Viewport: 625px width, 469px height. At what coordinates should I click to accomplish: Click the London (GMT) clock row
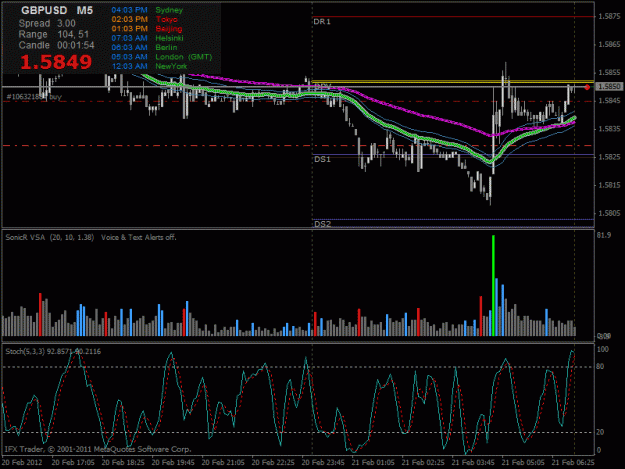pos(161,57)
